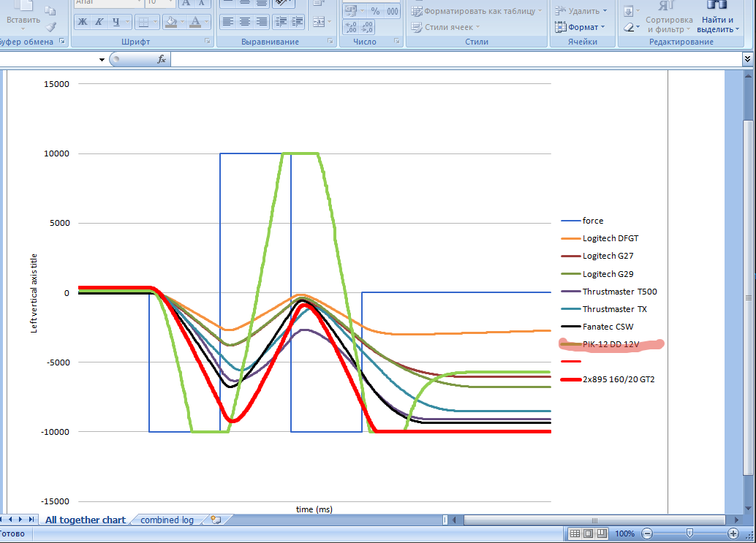Expand the formula bar with chevron
756x543 pixels.
(747, 58)
